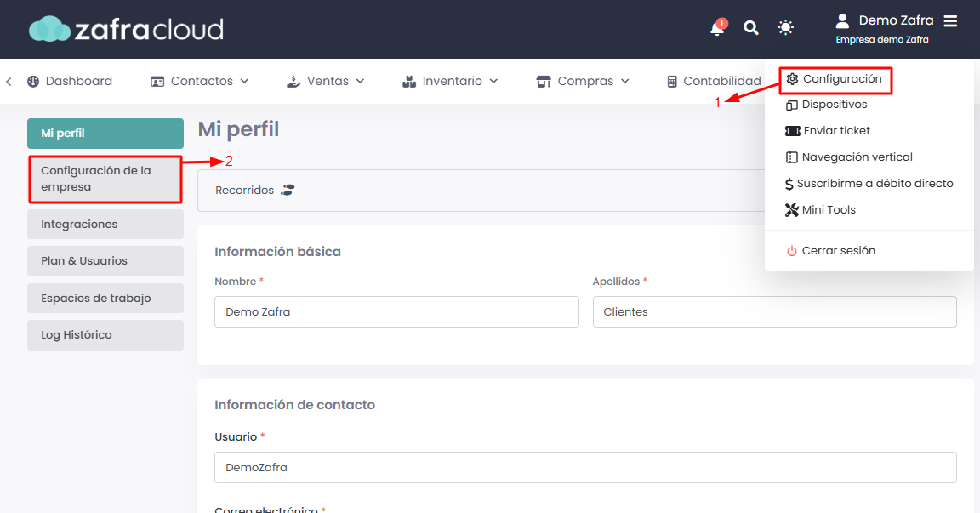Select Dispositivos from the user menu
This screenshot has width=980, height=513.
click(x=826, y=105)
